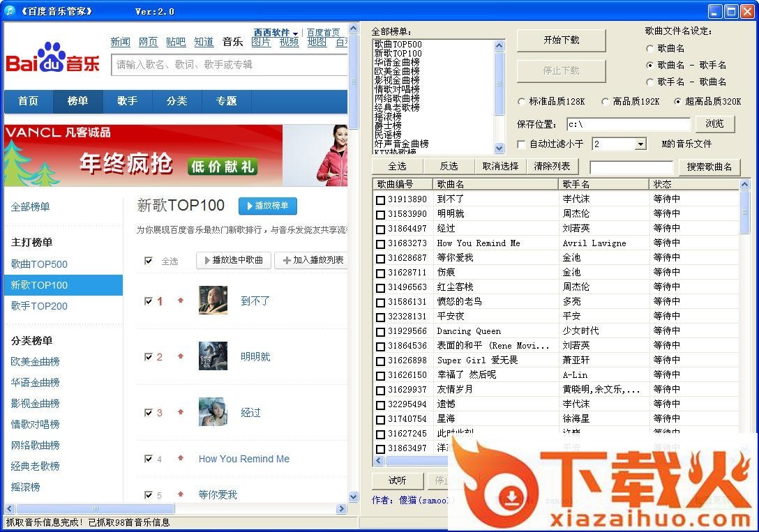Click the web page scroll-right arrow
Screen dimensions: 759x532
[342, 508]
